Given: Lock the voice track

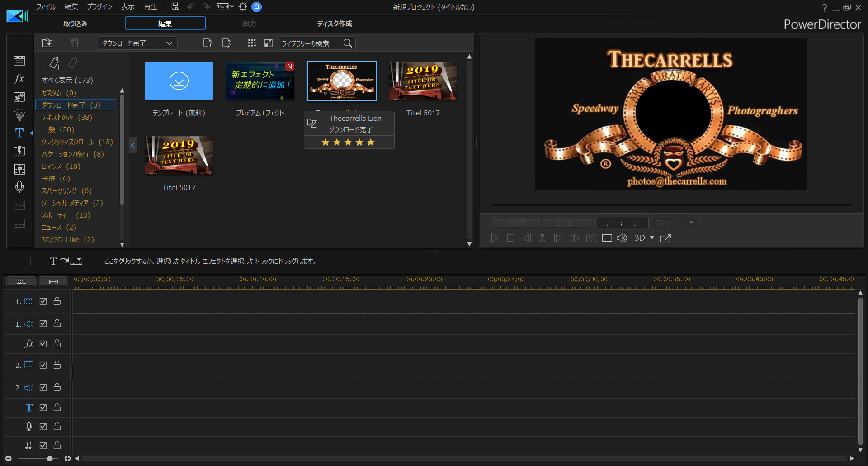Looking at the screenshot, I should (x=57, y=426).
